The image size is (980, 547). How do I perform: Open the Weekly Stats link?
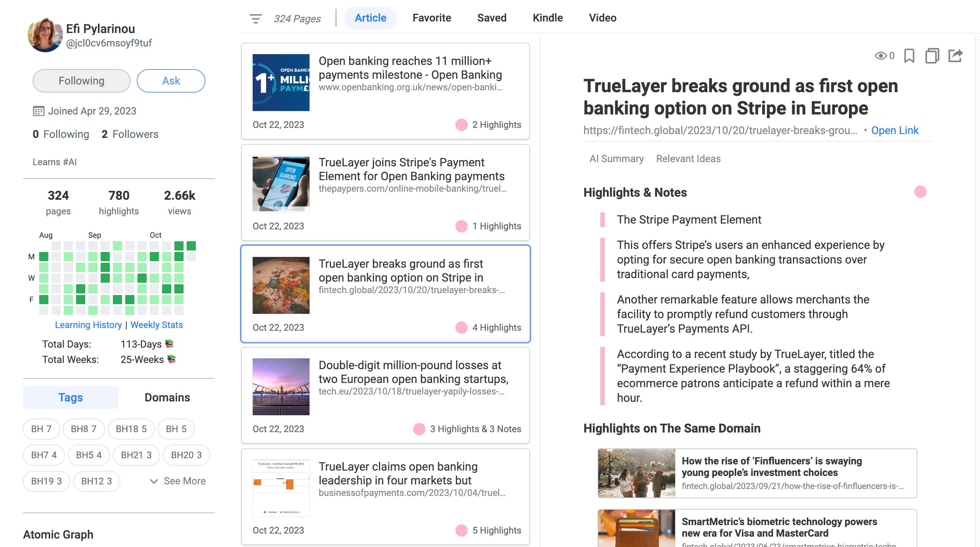(157, 325)
